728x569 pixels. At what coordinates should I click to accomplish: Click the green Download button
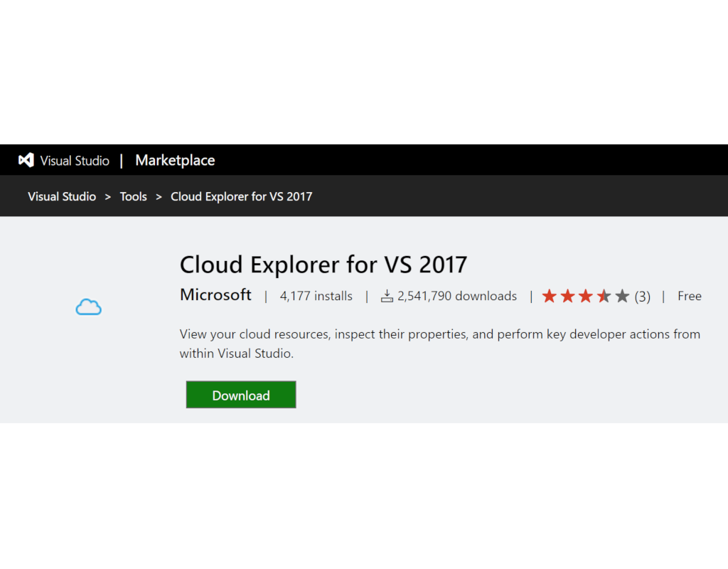(241, 395)
